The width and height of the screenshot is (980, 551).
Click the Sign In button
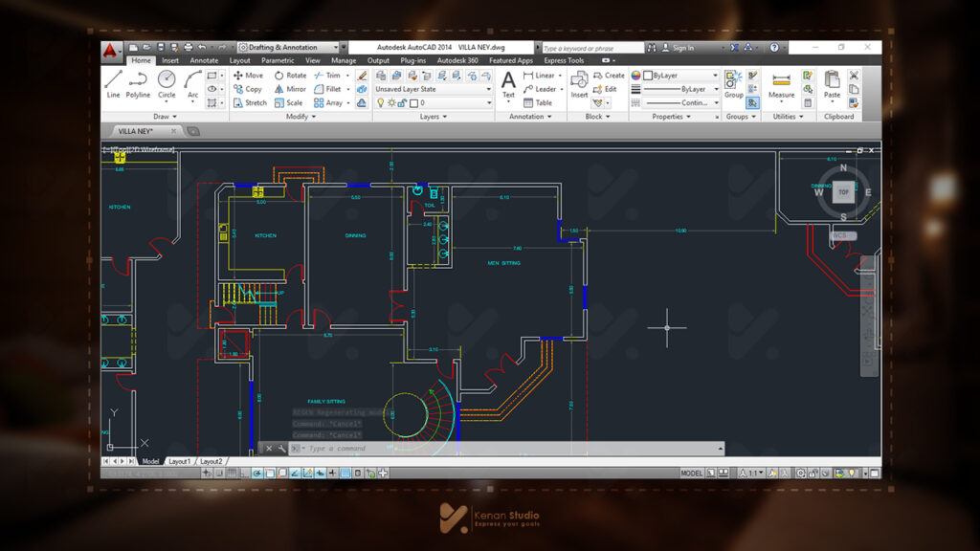(682, 47)
